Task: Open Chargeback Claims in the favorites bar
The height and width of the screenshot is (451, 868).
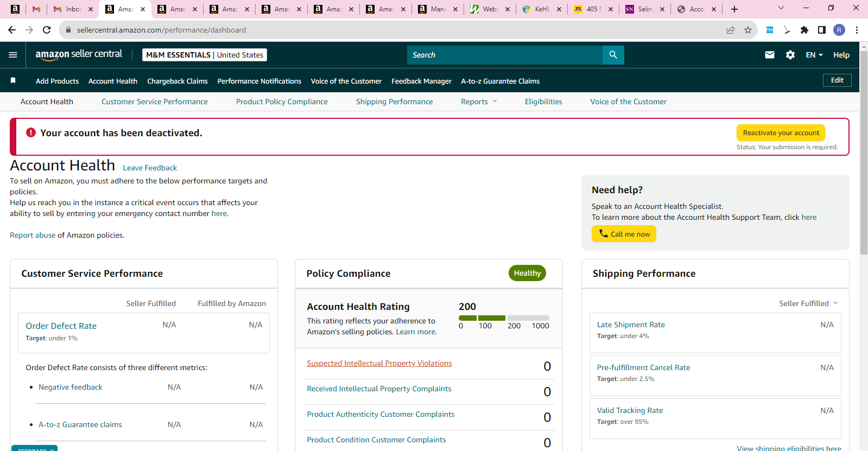Action: (x=178, y=81)
